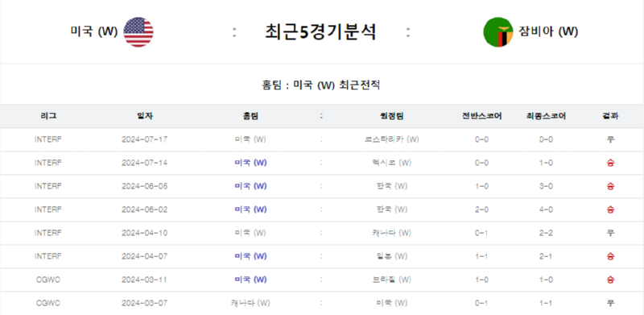The image size is (644, 315).
Task: Select the date 2024-06-02
Action: [145, 209]
